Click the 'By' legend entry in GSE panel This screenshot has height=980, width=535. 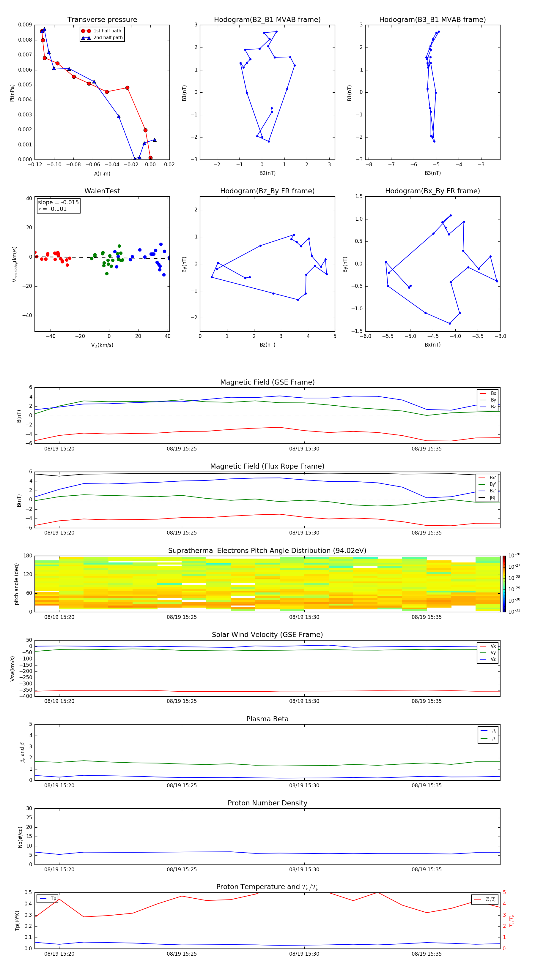pos(488,400)
